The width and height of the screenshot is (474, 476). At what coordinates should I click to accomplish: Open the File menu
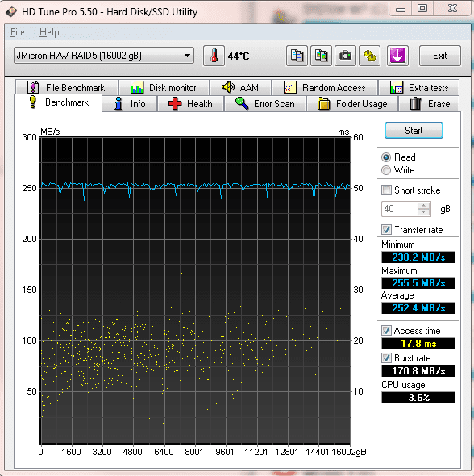tap(18, 32)
